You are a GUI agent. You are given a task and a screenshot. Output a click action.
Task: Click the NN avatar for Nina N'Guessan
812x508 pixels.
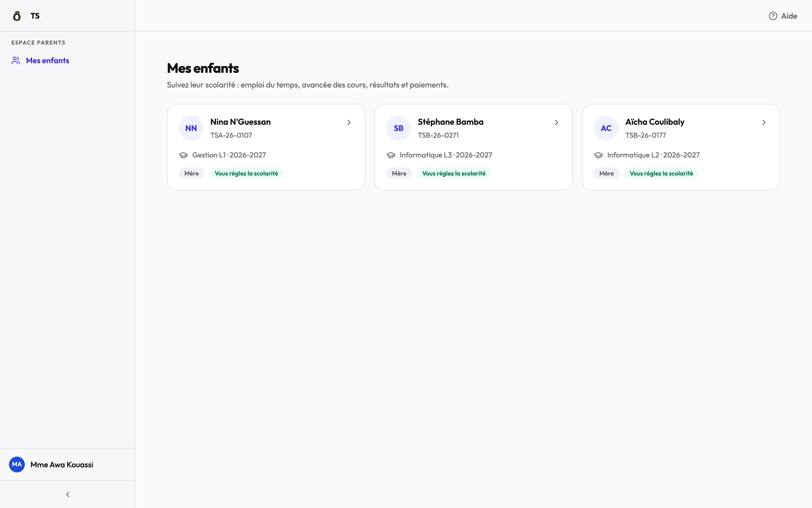[x=191, y=128]
